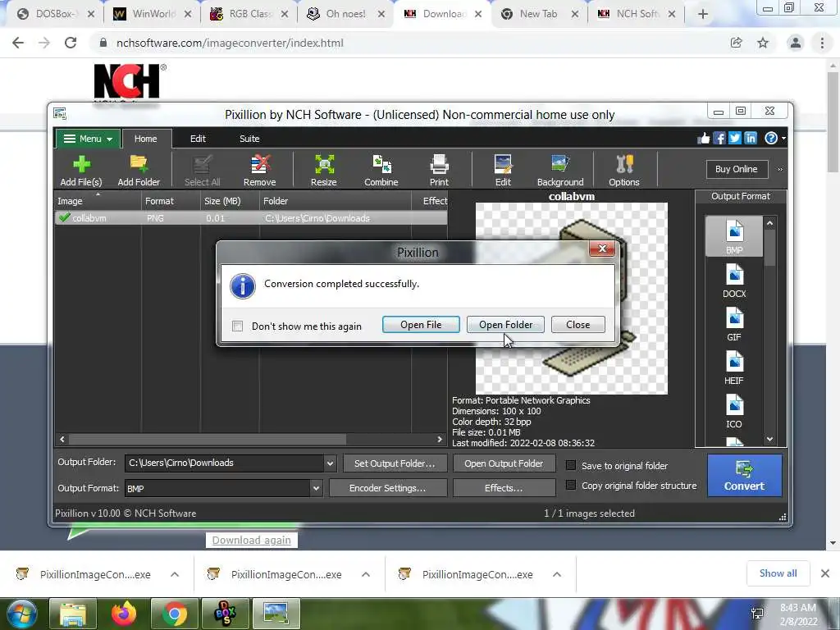Viewport: 840px width, 630px height.
Task: Click Close in the Pixillion dialog
Action: click(x=578, y=325)
